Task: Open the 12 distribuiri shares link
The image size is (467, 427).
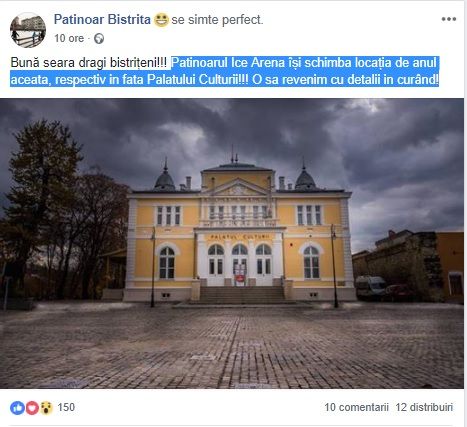Action: [424, 407]
